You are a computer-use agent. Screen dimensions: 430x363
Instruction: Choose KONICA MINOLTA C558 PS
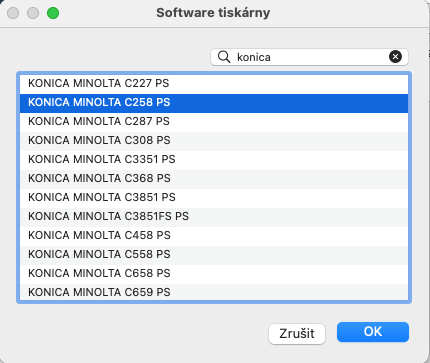214,255
